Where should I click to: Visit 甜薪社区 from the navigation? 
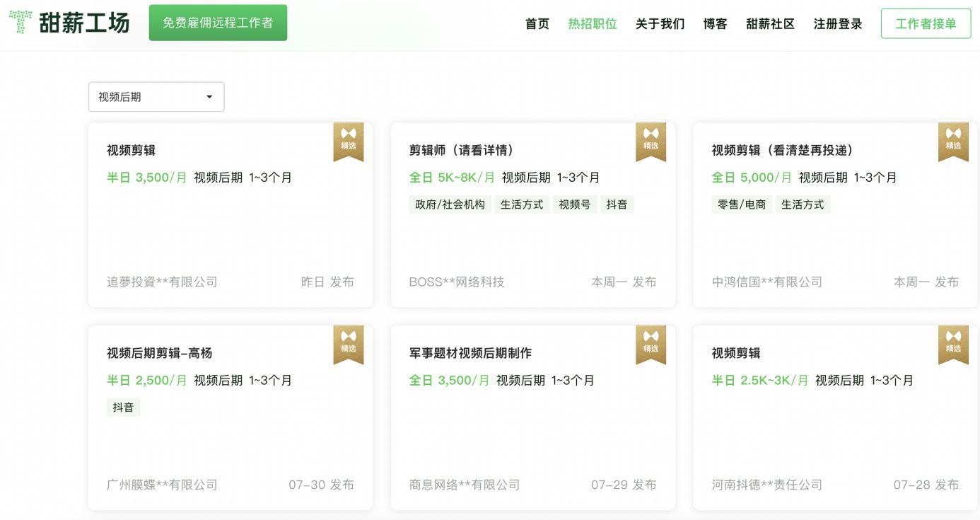[x=771, y=23]
